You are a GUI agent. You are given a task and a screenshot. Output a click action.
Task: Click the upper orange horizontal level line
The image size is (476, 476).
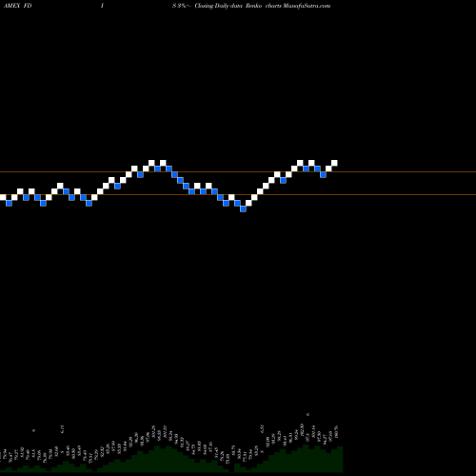coord(238,172)
